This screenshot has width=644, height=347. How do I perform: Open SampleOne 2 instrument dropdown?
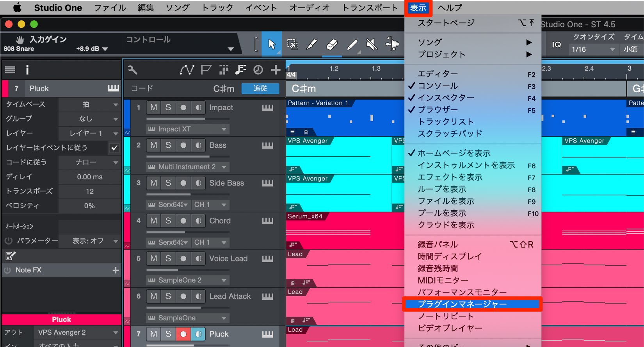(188, 280)
